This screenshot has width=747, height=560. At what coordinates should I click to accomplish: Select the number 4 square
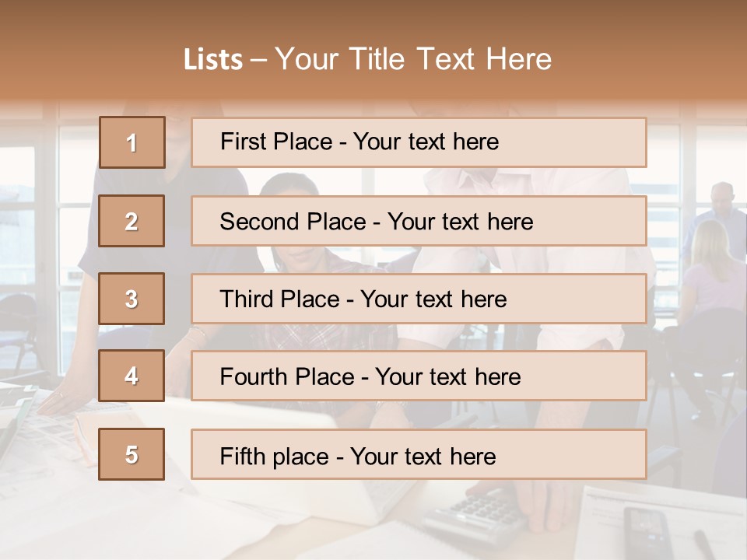click(x=132, y=376)
